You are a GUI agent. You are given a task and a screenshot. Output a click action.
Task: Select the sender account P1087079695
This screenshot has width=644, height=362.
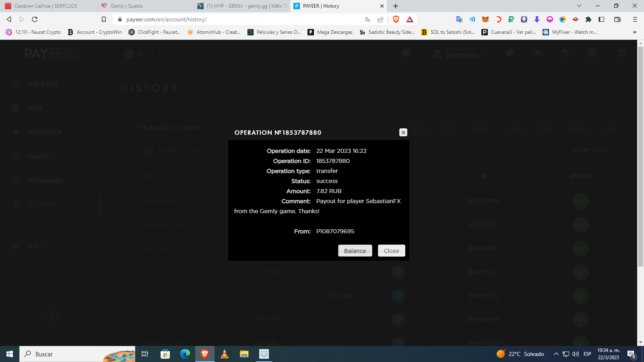335,231
